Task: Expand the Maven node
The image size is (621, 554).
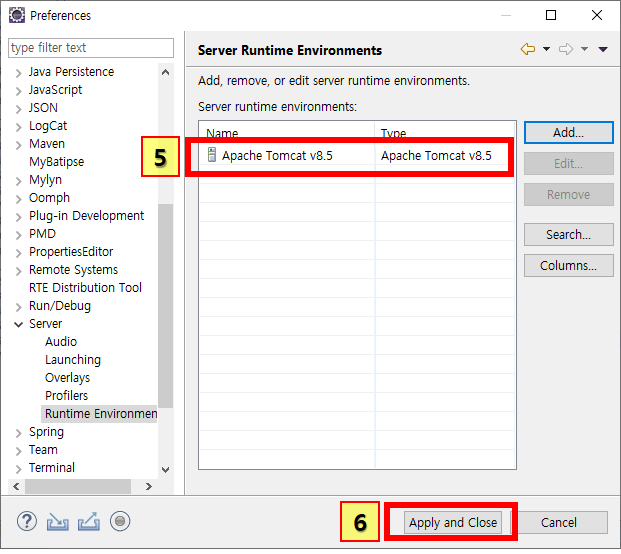Action: tap(18, 145)
